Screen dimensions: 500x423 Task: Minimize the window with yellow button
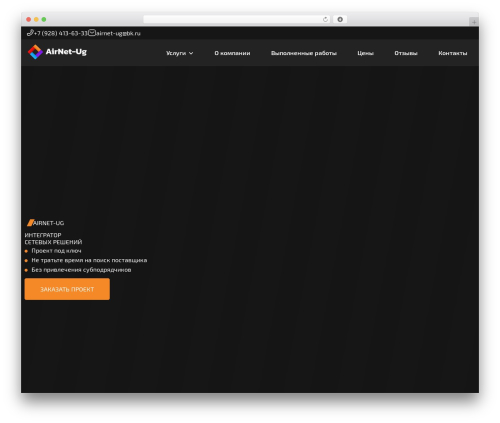tap(36, 19)
